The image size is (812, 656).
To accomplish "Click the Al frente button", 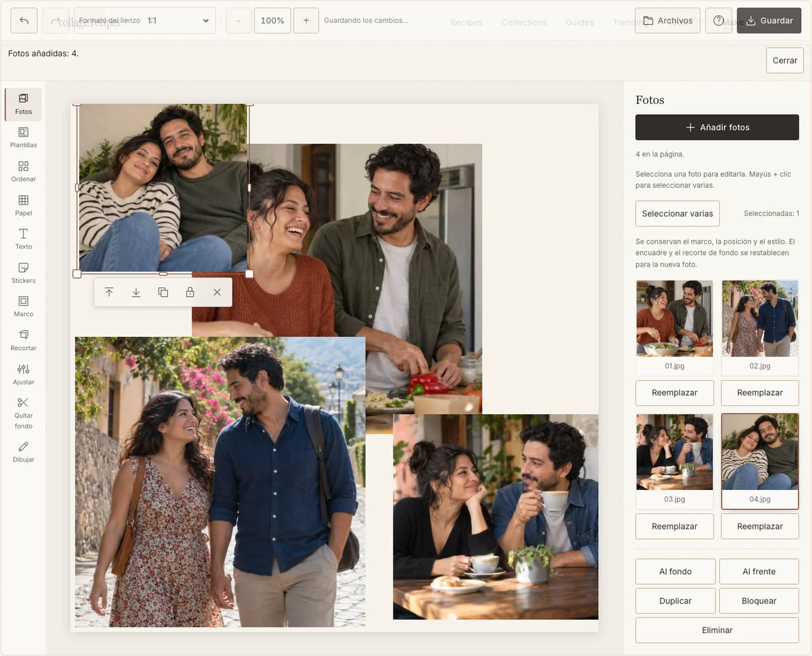I will coord(759,572).
